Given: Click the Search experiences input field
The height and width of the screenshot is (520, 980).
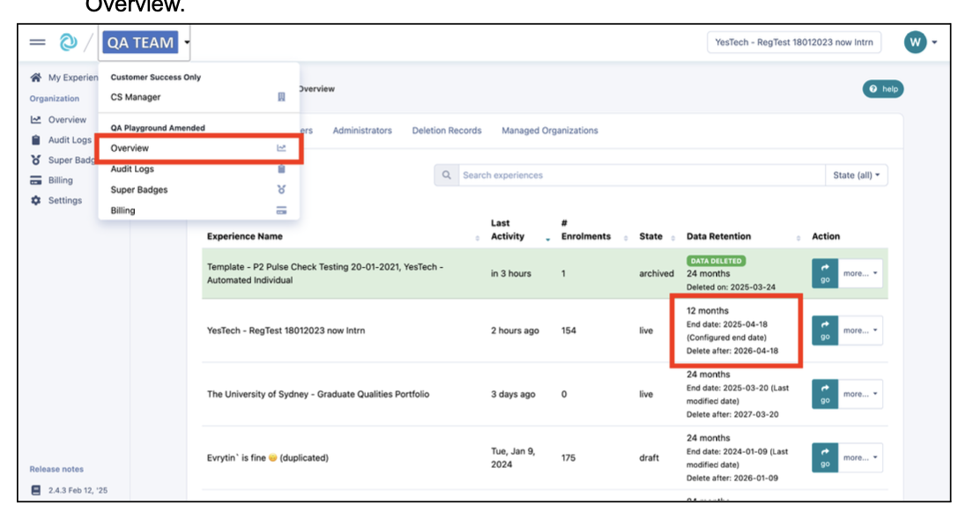Looking at the screenshot, I should pyautogui.click(x=641, y=175).
